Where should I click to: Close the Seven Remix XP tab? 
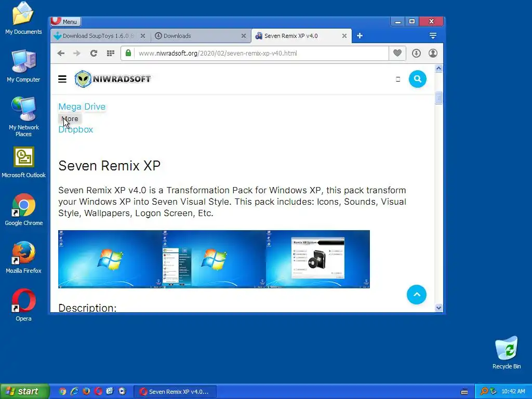[x=344, y=36]
